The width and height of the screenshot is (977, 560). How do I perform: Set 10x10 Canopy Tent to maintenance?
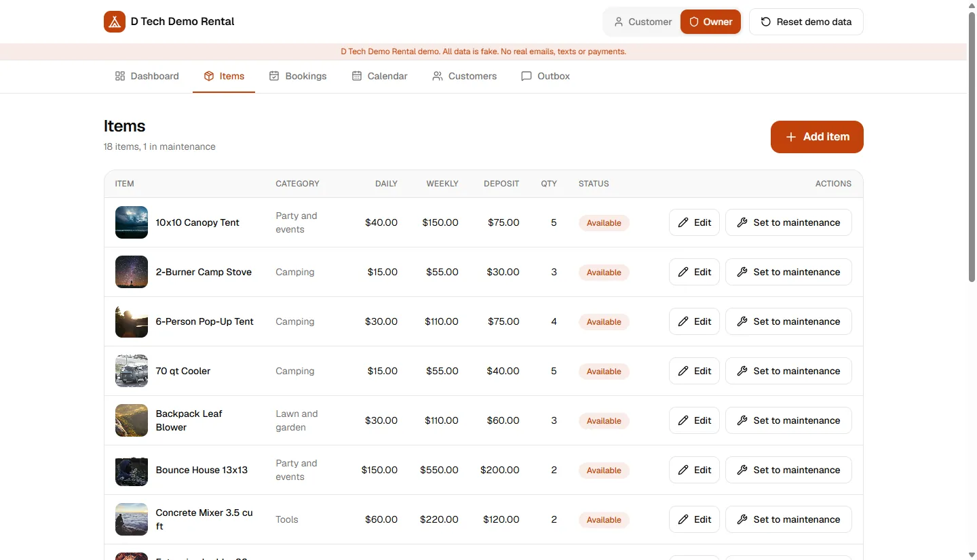[x=788, y=222]
